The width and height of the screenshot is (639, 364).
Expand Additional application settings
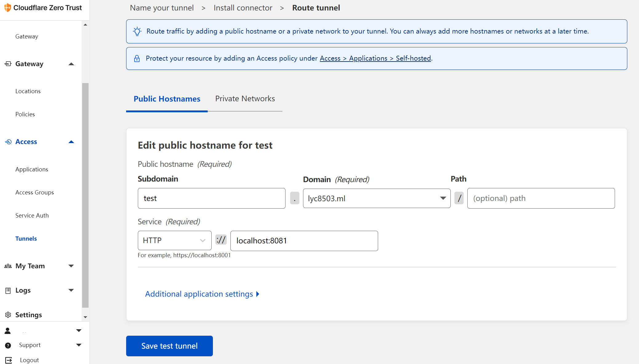click(199, 294)
